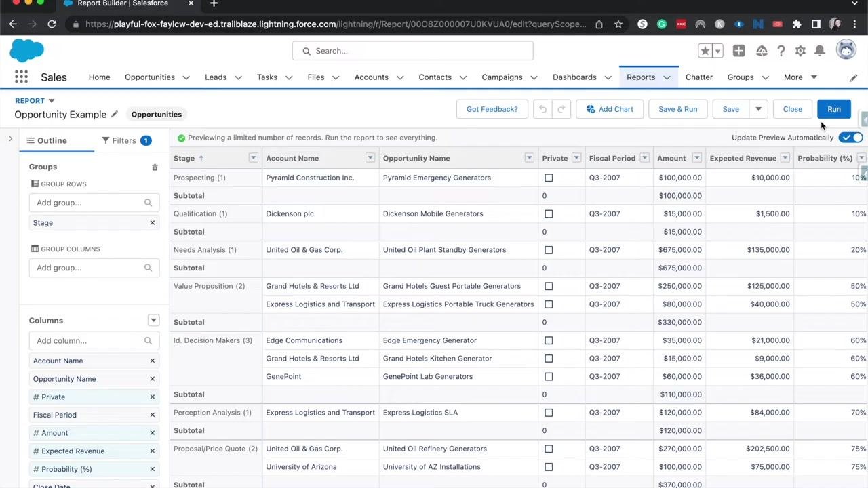This screenshot has width=868, height=488.
Task: Click the global actions plus icon
Action: [x=738, y=51]
